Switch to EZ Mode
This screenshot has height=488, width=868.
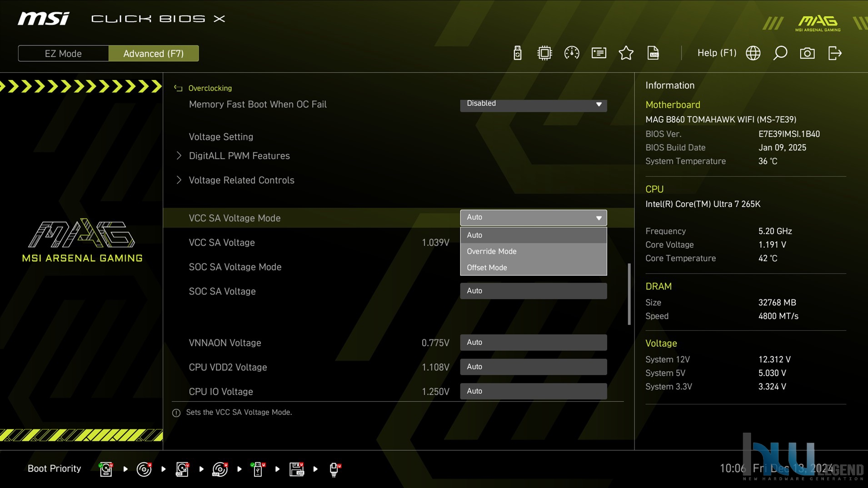pyautogui.click(x=63, y=54)
